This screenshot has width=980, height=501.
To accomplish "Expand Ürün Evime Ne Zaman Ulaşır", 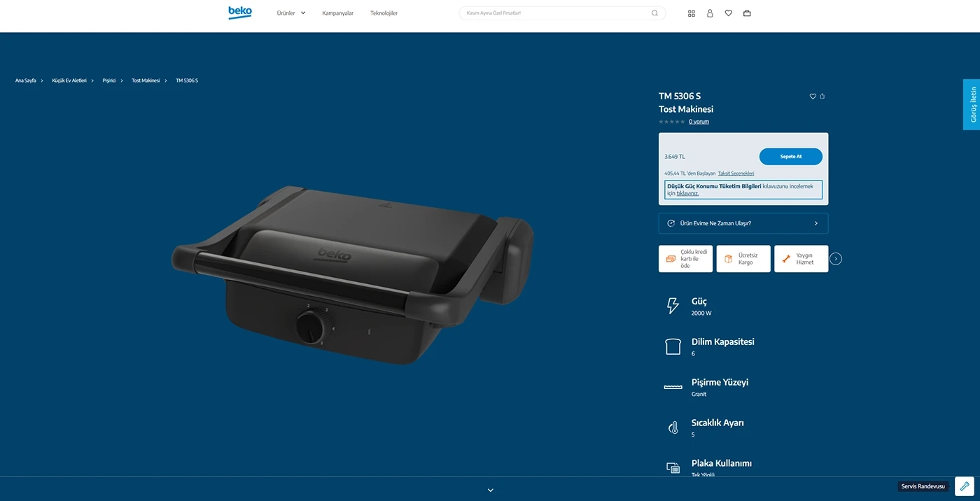I will (743, 223).
